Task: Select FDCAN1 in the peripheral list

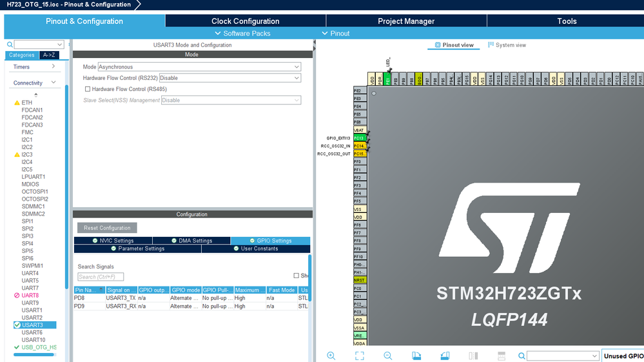Action: pos(32,110)
